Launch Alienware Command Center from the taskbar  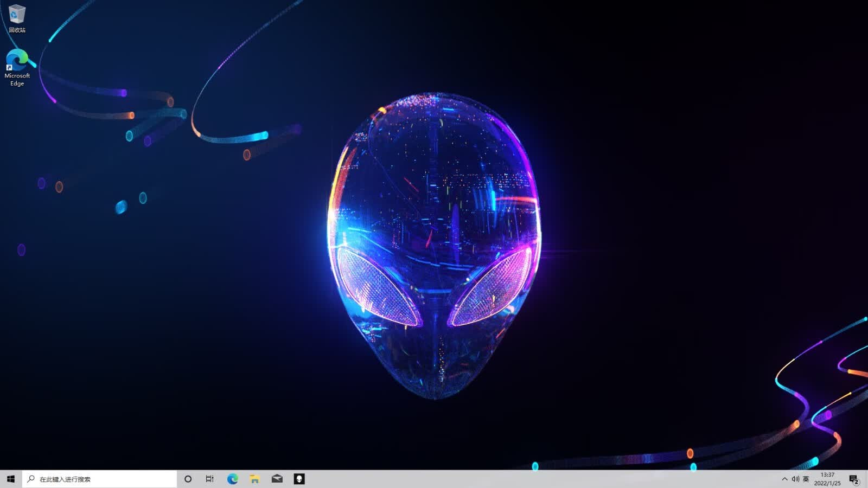tap(300, 479)
